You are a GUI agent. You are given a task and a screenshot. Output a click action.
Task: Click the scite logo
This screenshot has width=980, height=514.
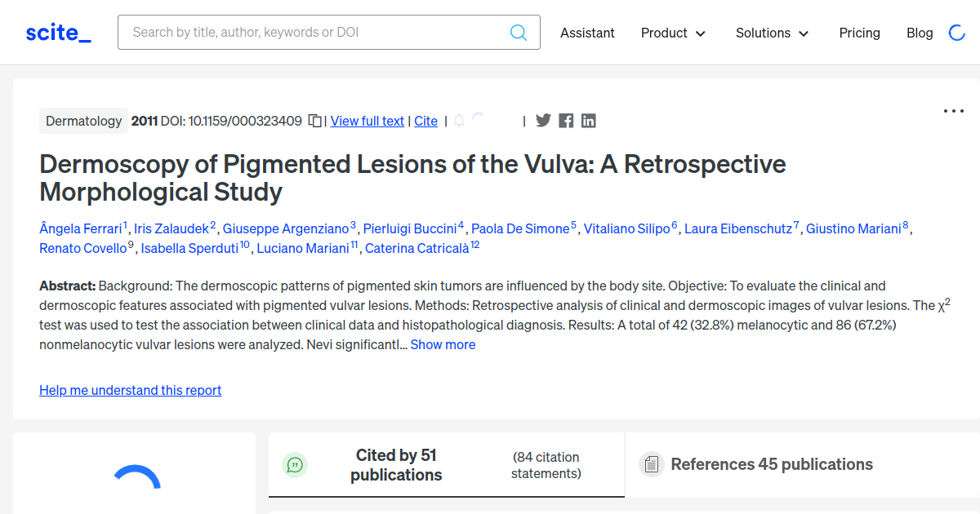(57, 32)
